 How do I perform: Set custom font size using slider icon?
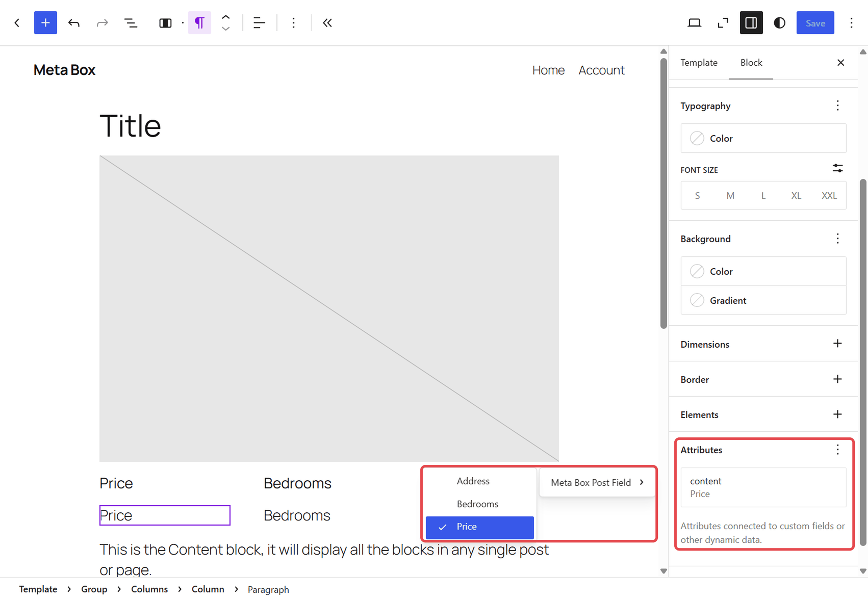(x=837, y=169)
